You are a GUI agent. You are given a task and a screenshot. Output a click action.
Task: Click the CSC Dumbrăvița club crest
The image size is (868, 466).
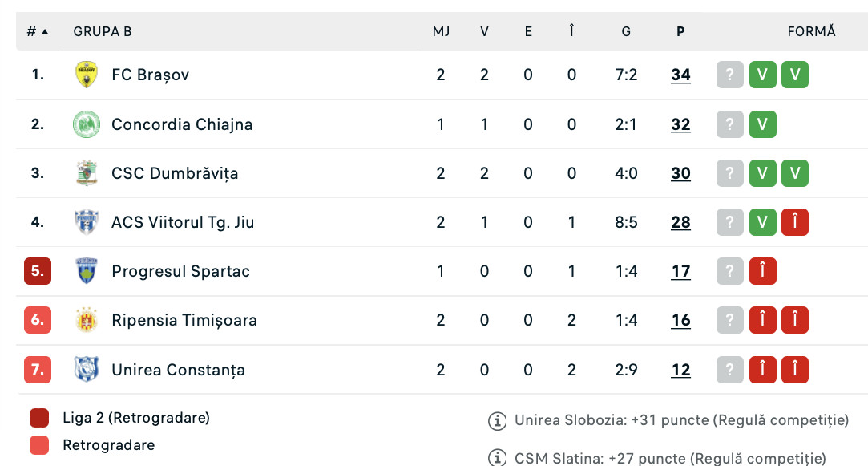[86, 173]
